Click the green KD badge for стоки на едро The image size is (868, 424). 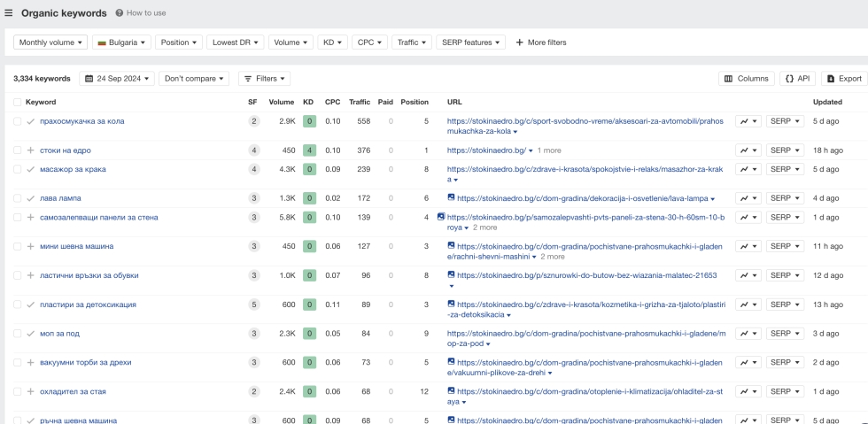[308, 150]
